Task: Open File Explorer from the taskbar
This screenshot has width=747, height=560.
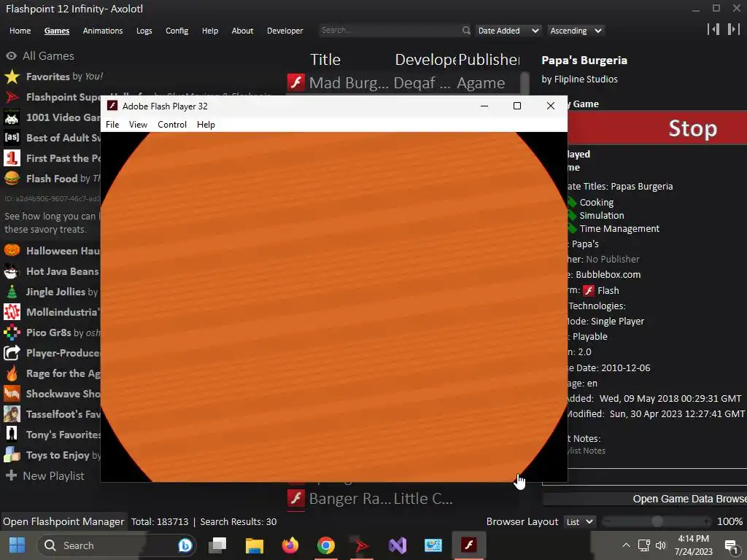Action: 255,545
